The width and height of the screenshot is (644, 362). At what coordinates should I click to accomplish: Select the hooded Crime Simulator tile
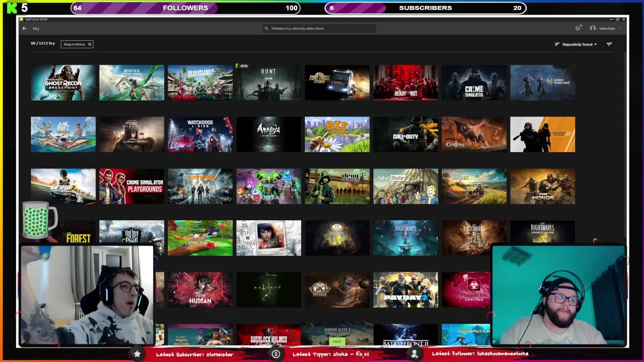(x=474, y=82)
